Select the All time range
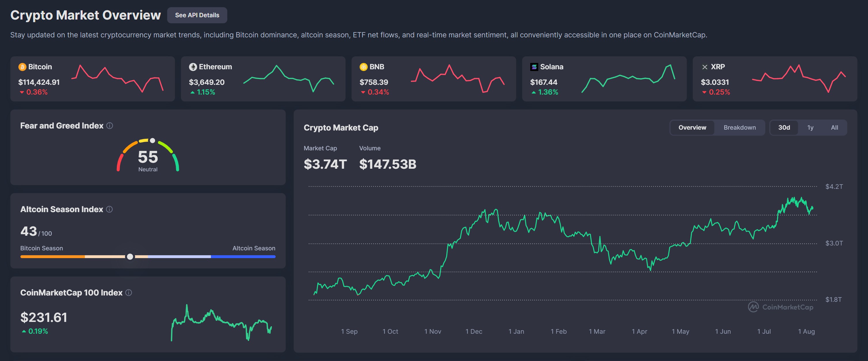This screenshot has height=361, width=868. pos(834,128)
